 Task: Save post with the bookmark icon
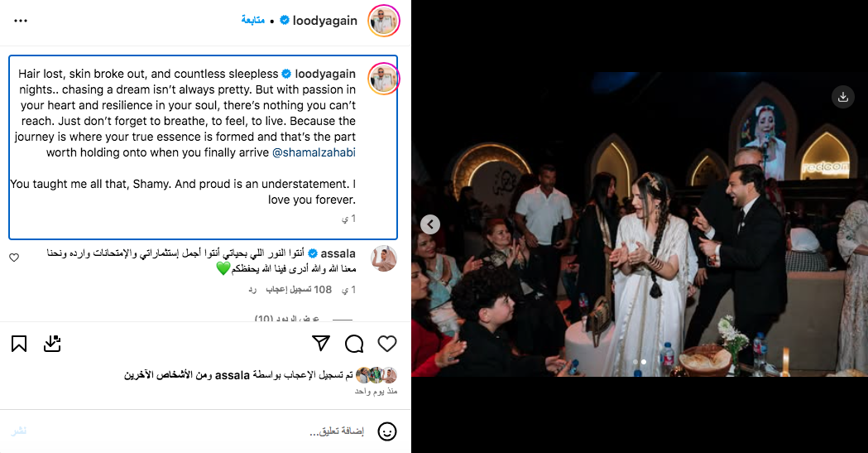click(x=19, y=344)
